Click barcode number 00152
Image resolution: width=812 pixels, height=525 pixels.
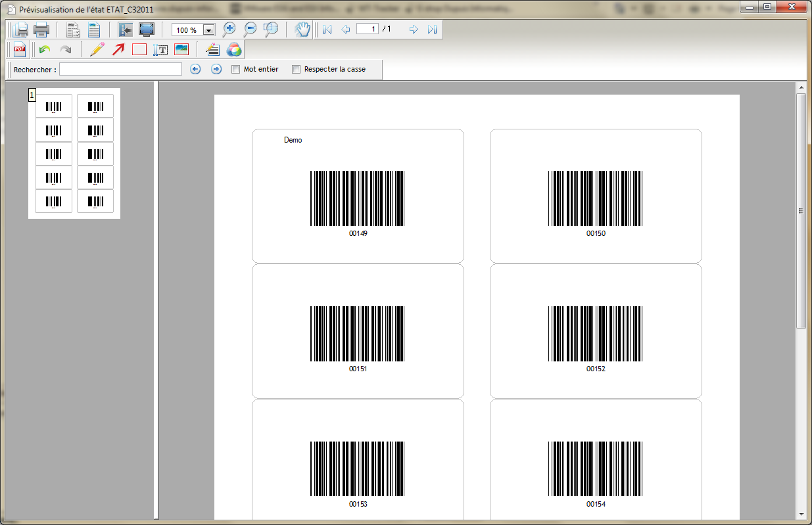click(x=596, y=369)
